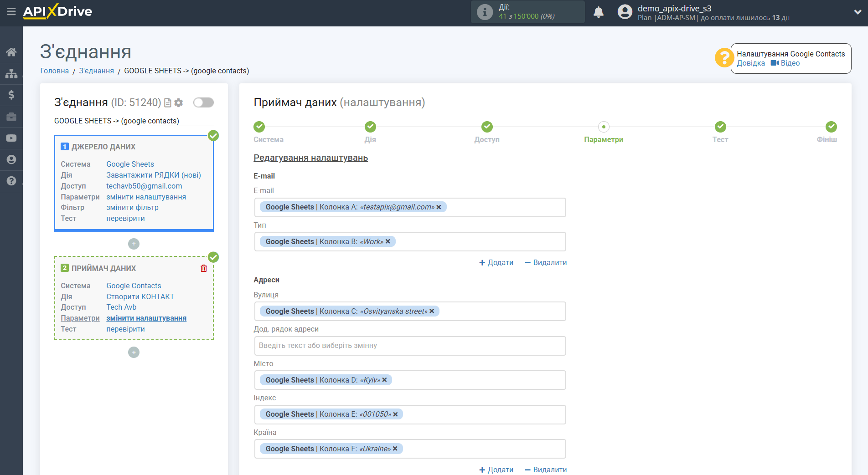
Task: Open the notifications bell
Action: point(599,12)
